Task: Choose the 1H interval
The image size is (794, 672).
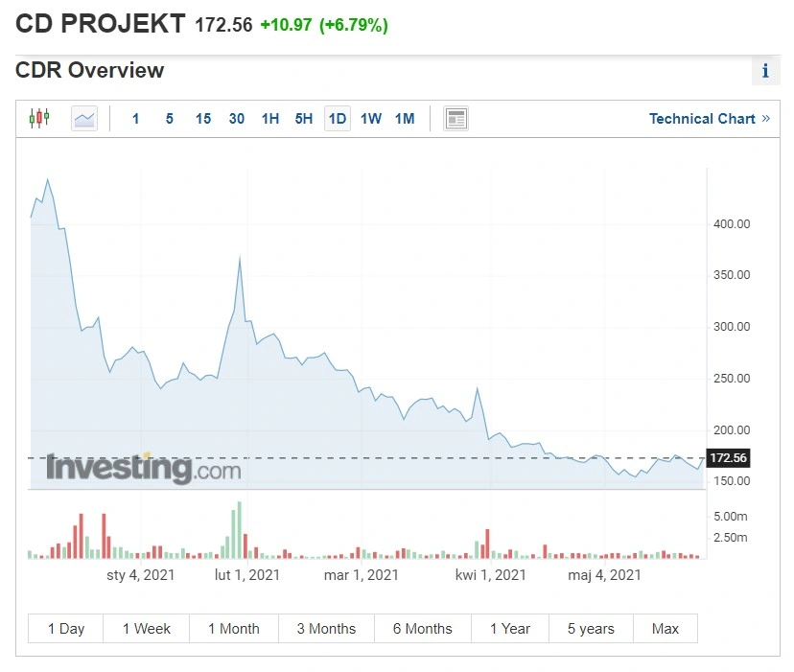Action: tap(270, 119)
